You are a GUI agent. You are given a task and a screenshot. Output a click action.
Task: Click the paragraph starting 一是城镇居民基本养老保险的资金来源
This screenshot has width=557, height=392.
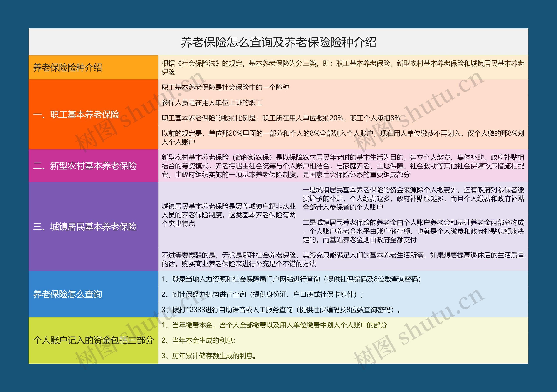point(413,198)
